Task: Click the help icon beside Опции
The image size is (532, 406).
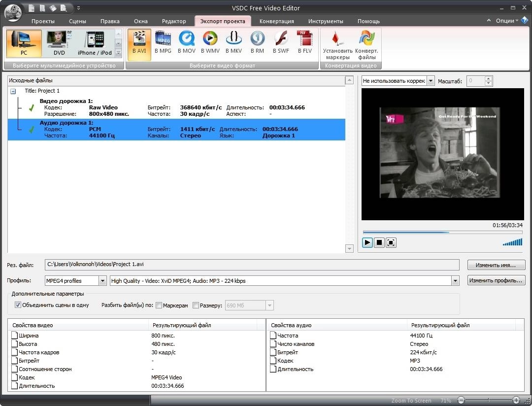Action: coord(524,20)
